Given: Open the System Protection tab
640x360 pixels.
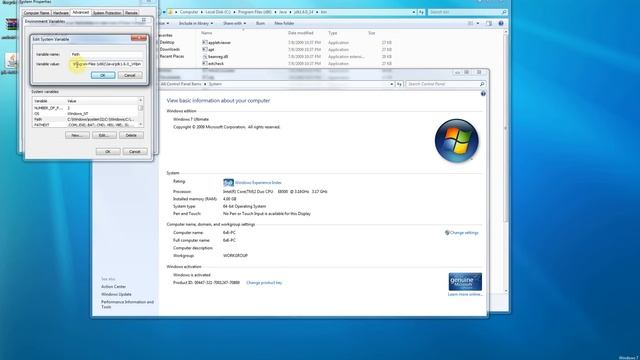Looking at the screenshot, I should pyautogui.click(x=107, y=13).
